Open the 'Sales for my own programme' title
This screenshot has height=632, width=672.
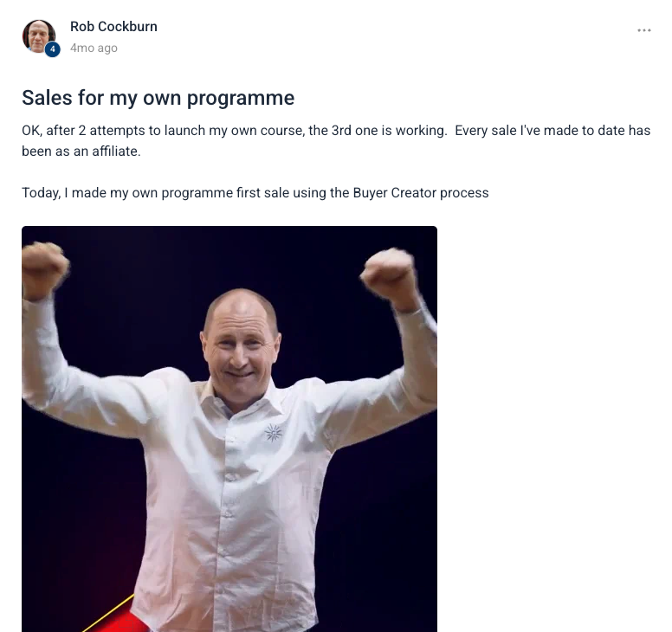coord(158,98)
